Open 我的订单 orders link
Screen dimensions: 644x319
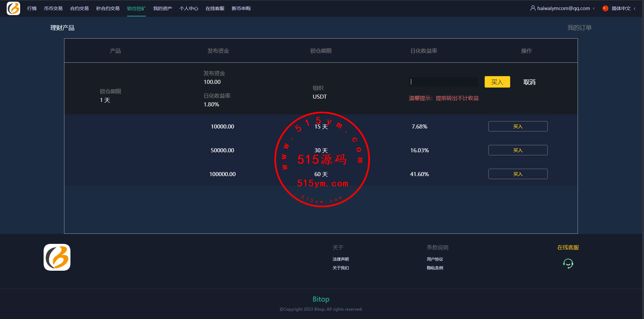[x=579, y=28]
